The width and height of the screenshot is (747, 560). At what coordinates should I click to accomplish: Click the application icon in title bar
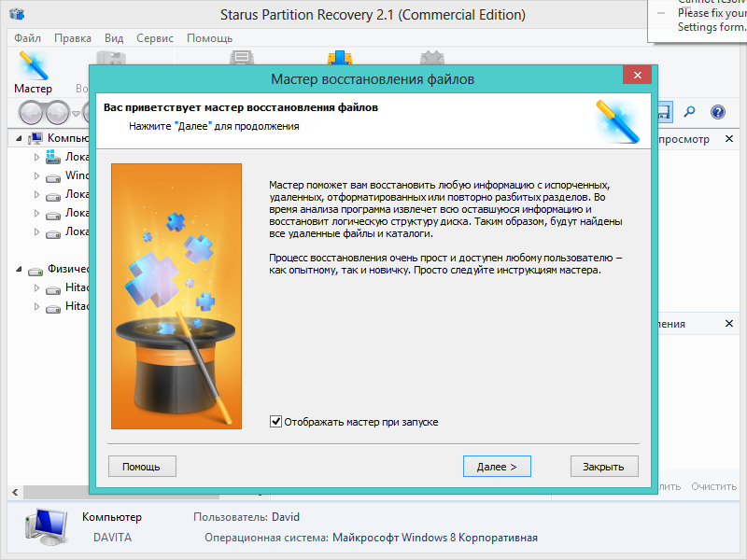point(17,14)
